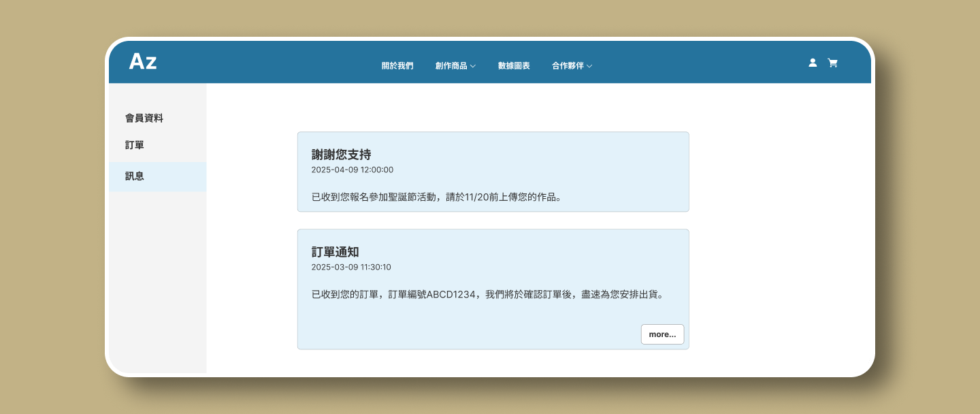980x414 pixels.
Task: Click the 聖誕節活動 registration message text
Action: (436, 197)
